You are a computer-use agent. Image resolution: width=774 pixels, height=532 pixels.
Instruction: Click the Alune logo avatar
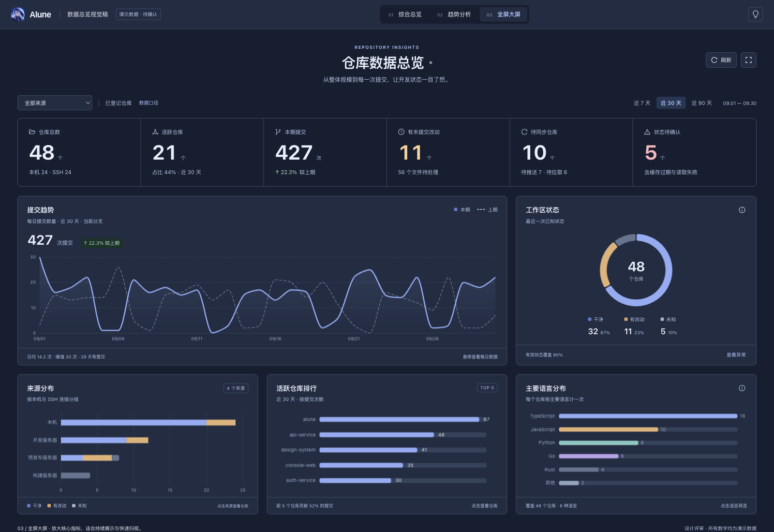click(x=18, y=15)
